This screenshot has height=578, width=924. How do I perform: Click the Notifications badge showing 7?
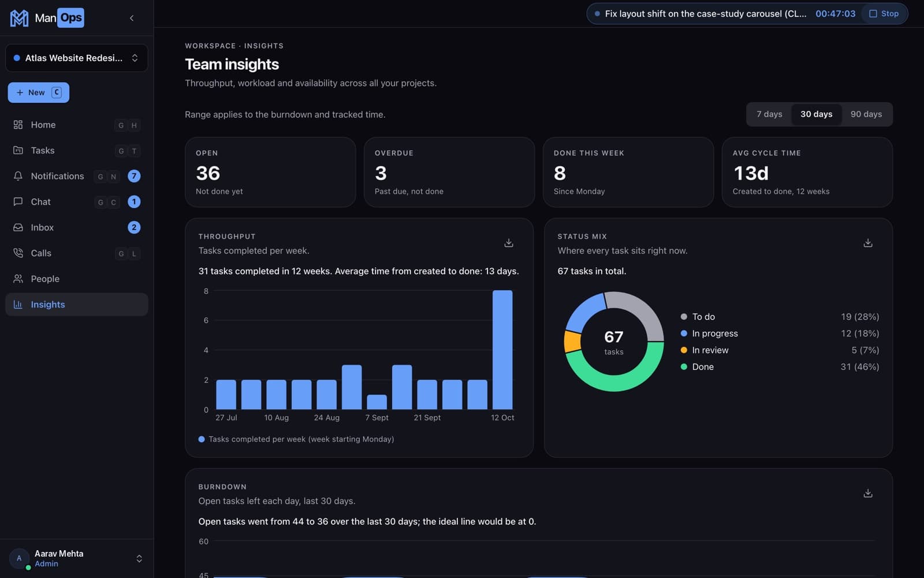click(x=134, y=176)
